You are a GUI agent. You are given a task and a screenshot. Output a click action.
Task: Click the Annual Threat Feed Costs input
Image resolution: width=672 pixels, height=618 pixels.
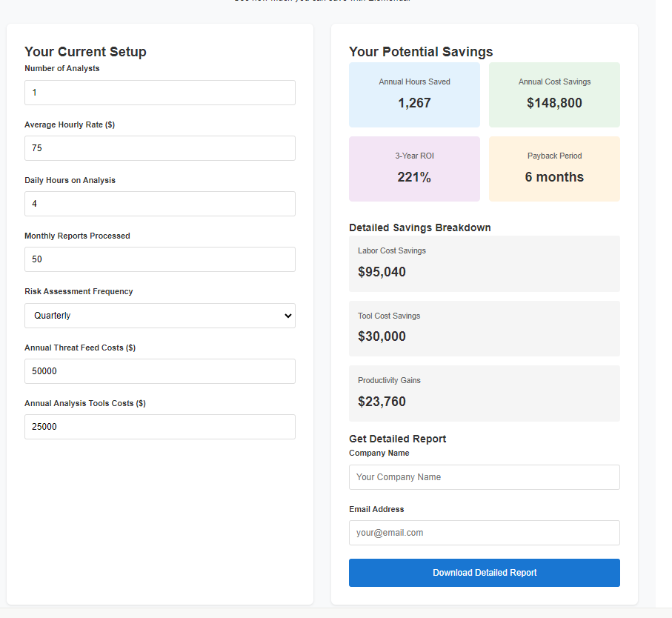tap(159, 371)
